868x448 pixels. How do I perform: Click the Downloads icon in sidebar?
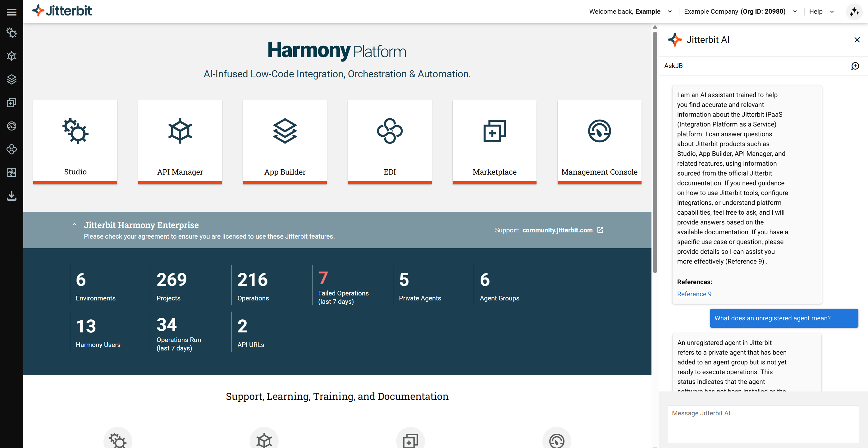click(x=11, y=196)
